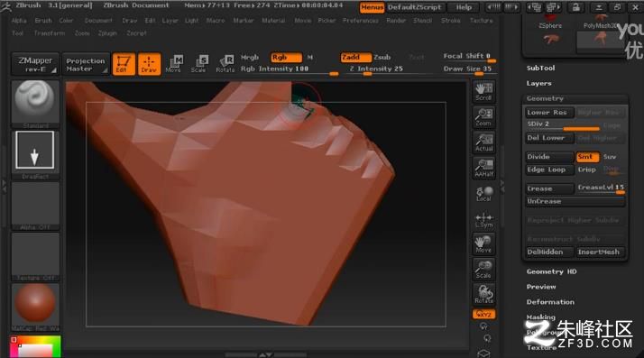This screenshot has width=644, height=358.
Task: Click the Actual size icon
Action: (x=483, y=142)
